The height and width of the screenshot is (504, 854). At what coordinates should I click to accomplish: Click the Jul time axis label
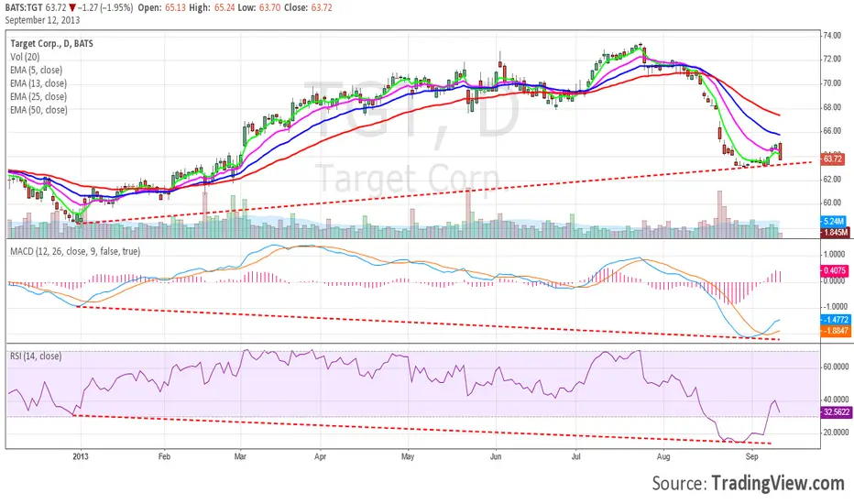click(575, 456)
